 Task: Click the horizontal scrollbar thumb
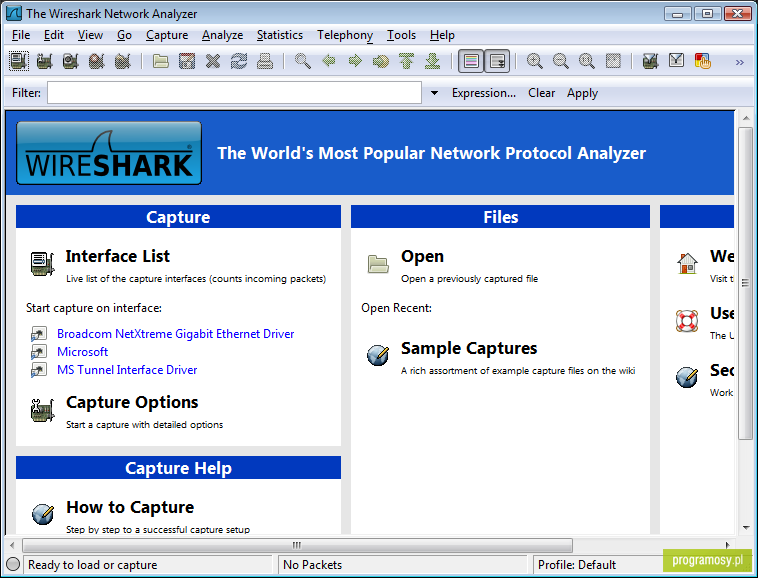pyautogui.click(x=297, y=545)
